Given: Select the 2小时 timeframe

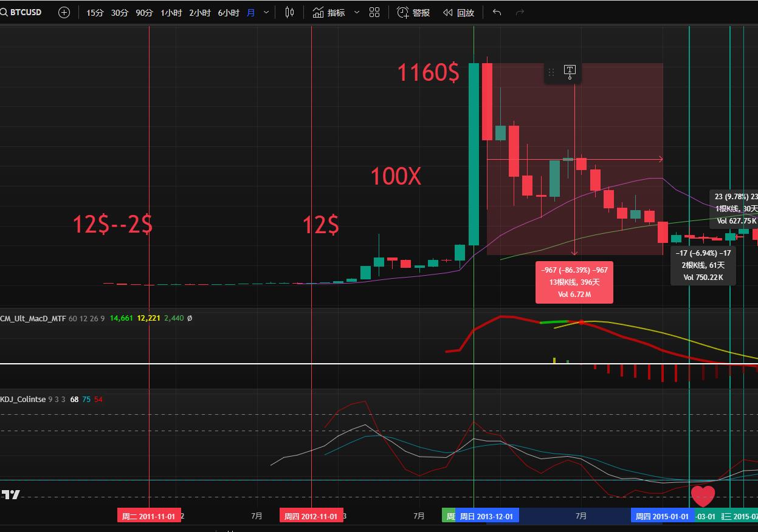Looking at the screenshot, I should (x=200, y=13).
